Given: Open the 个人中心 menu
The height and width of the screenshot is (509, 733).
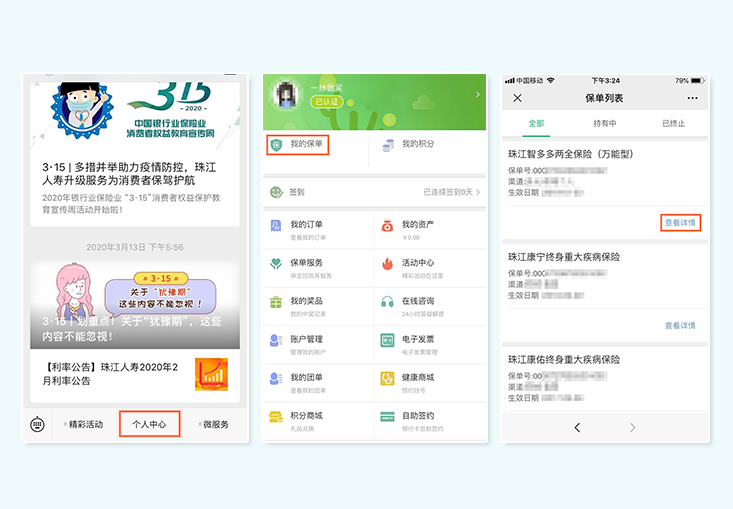Looking at the screenshot, I should pyautogui.click(x=150, y=424).
